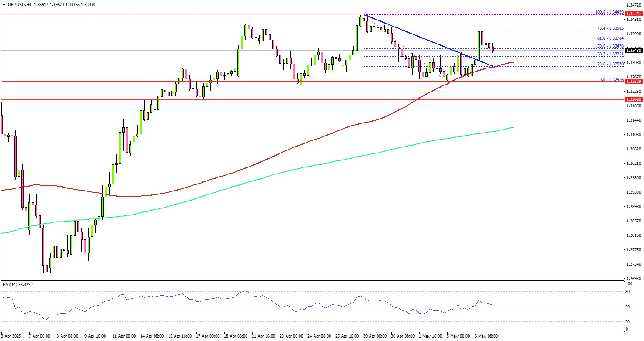The image size is (644, 341).
Task: Select the Fibonacci 50.0 - 1.33478 label
Action: (611, 46)
